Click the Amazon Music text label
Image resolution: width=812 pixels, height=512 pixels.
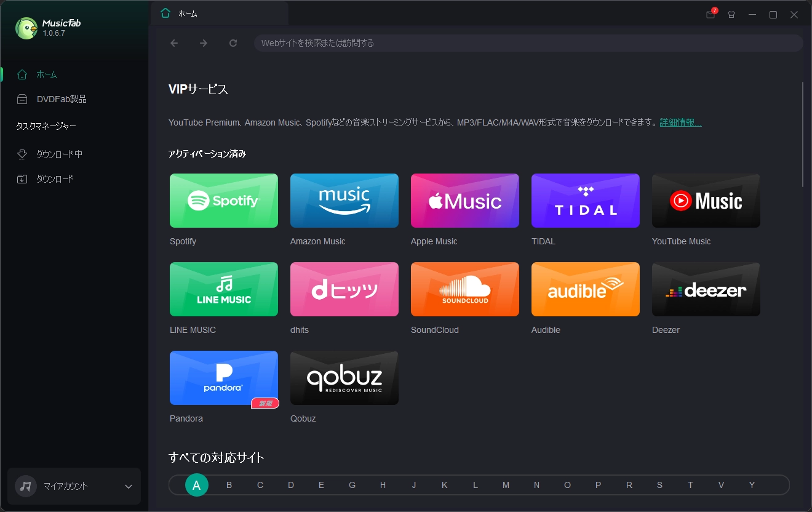317,241
